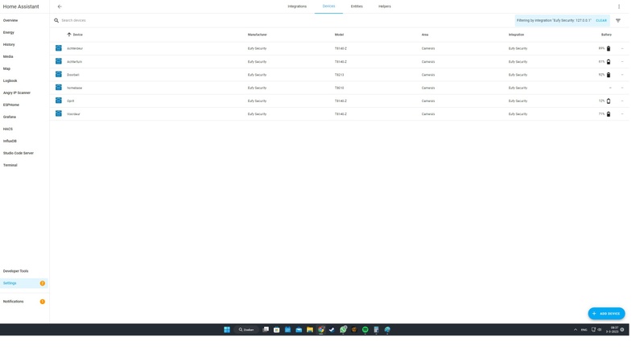
Task: Click the Voordeur device icon
Action: pyautogui.click(x=59, y=113)
